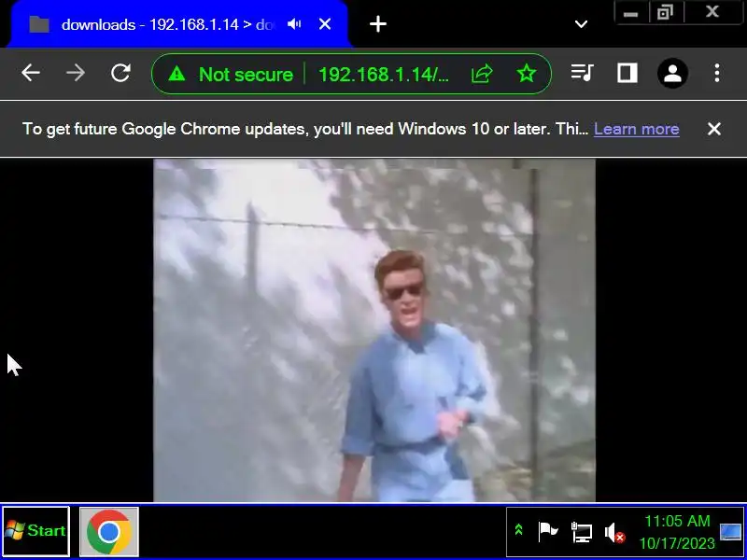Viewport: 747px width, 560px height.
Task: Dismiss the Chrome updates infobar
Action: (x=714, y=129)
